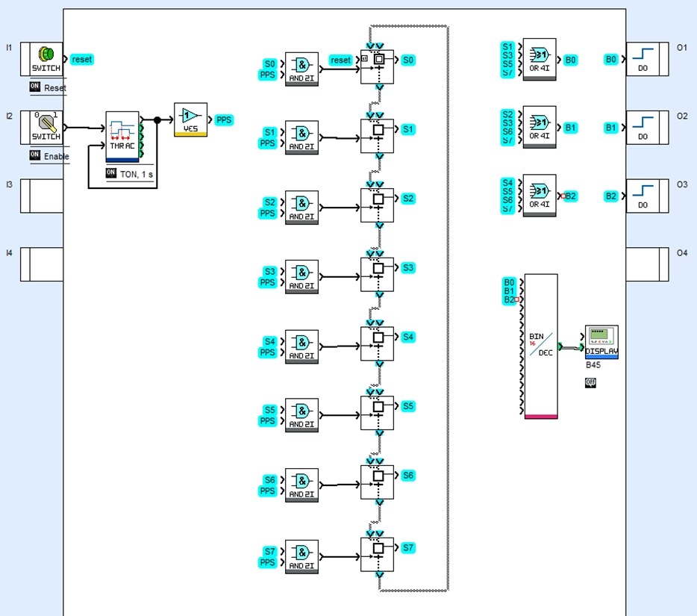Click the initial SFC step block for S0
697x616 pixels.
coord(378,66)
